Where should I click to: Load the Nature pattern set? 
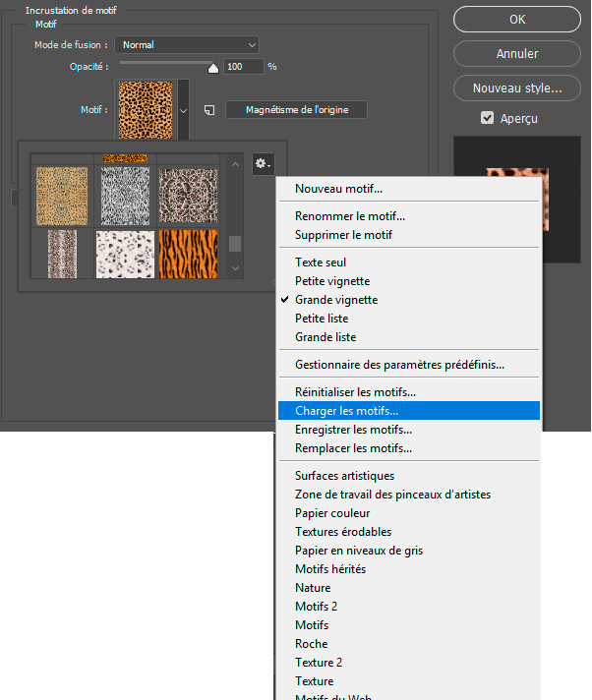click(x=313, y=588)
